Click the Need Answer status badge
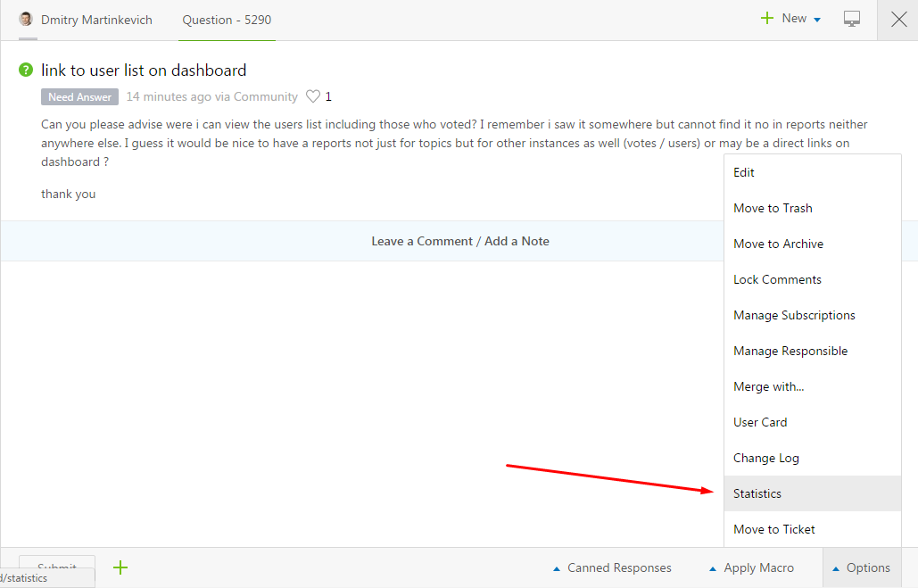Viewport: 918px width, 588px height. 79,96
